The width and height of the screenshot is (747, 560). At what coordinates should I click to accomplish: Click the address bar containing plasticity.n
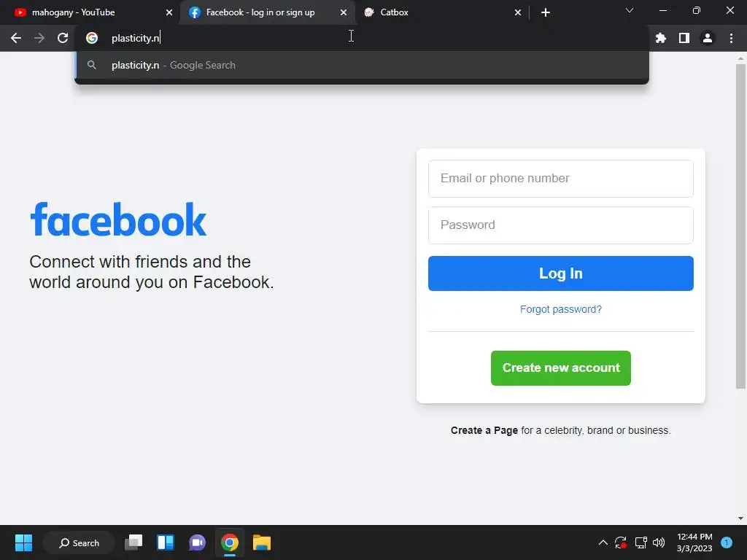(362, 38)
